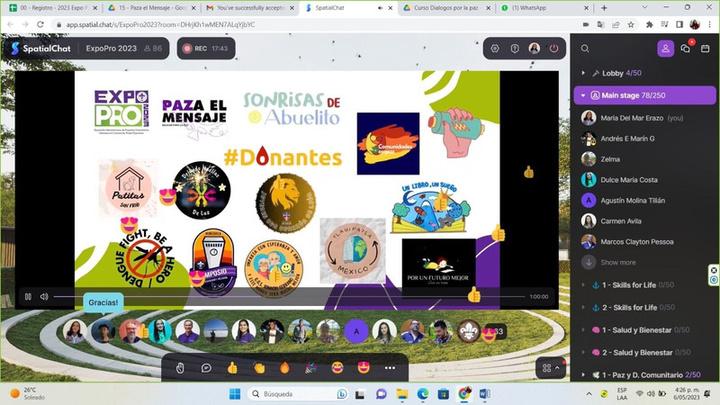This screenshot has height=405, width=720.
Task: Open the help shield icon
Action: 514,48
